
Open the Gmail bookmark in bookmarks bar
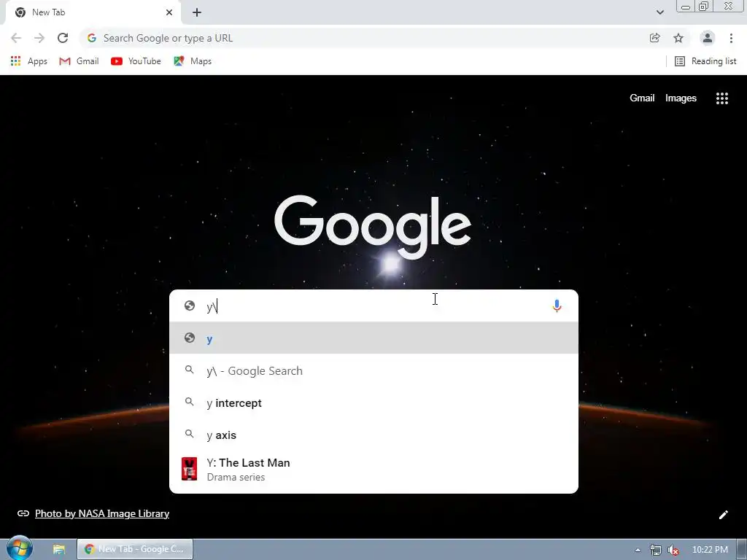click(79, 61)
